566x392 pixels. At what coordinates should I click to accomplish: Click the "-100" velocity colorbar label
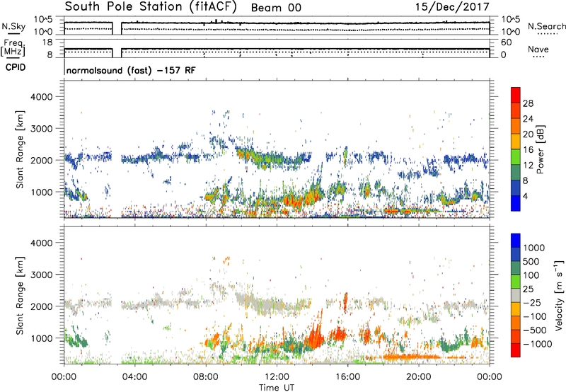535,316
